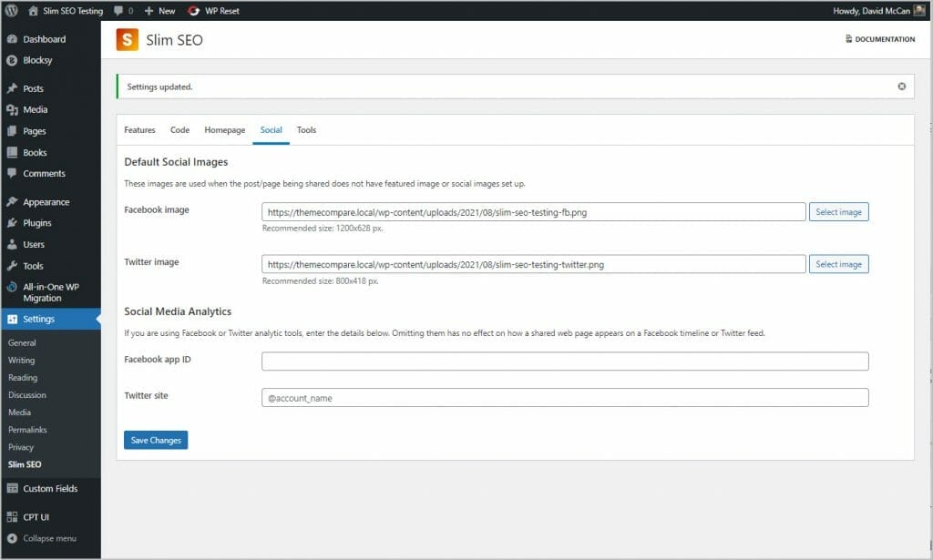Open the comments bubble icon in admin bar

[118, 11]
